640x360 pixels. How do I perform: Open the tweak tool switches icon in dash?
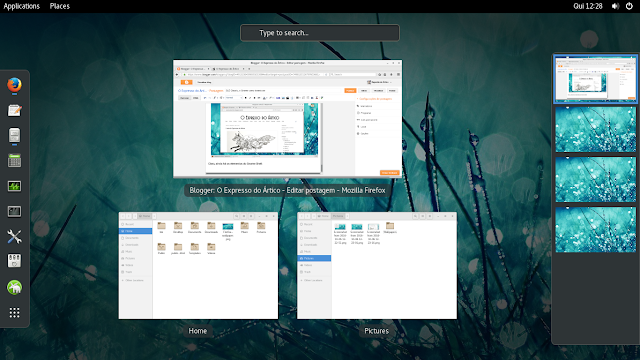pos(14,261)
